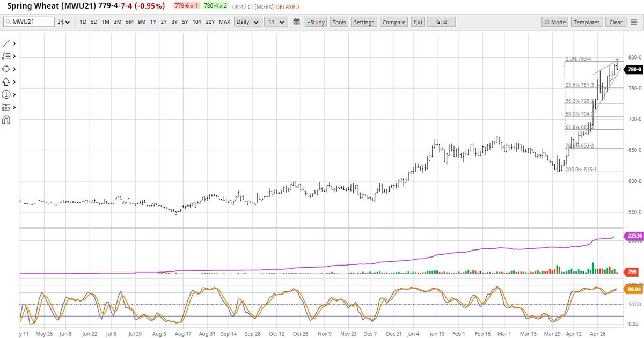Screen dimensions: 644x338
Task: Open the Tools button
Action: (339, 22)
